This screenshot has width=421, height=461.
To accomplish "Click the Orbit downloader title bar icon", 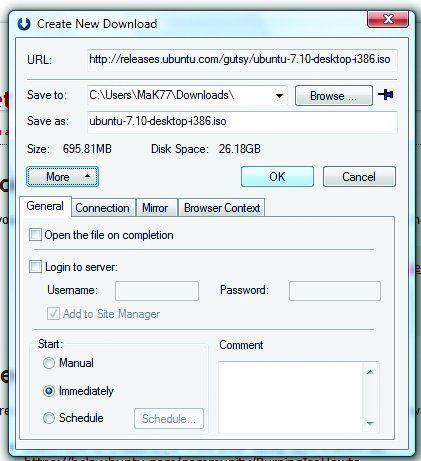I will coord(24,24).
